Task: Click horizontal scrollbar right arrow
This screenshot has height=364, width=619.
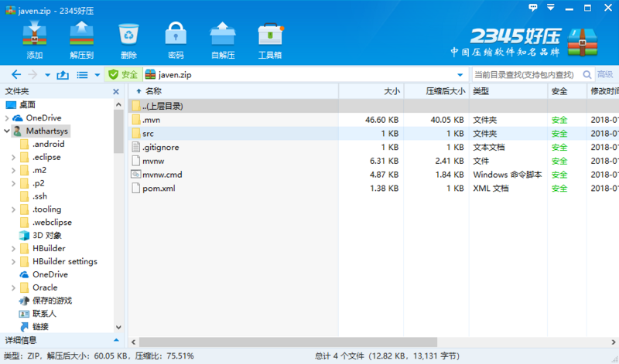Action: tap(614, 342)
